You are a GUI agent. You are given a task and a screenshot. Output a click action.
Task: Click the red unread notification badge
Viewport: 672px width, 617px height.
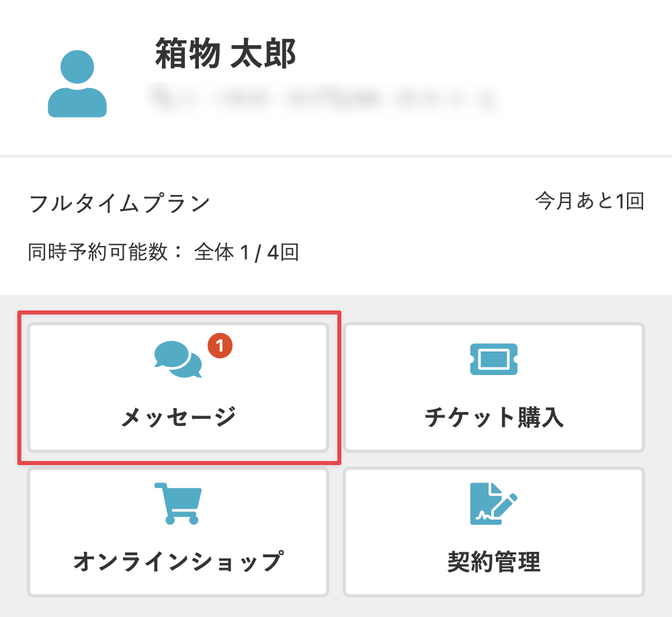click(x=220, y=346)
